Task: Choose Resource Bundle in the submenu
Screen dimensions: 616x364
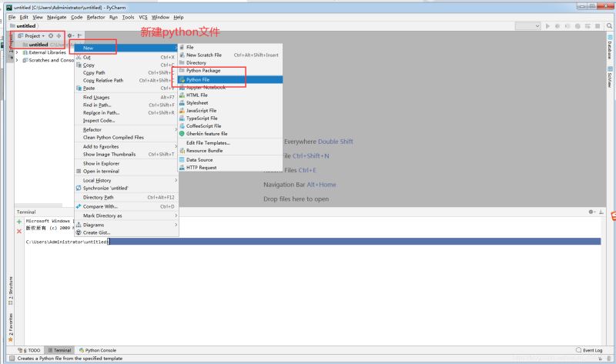Action: [230, 151]
